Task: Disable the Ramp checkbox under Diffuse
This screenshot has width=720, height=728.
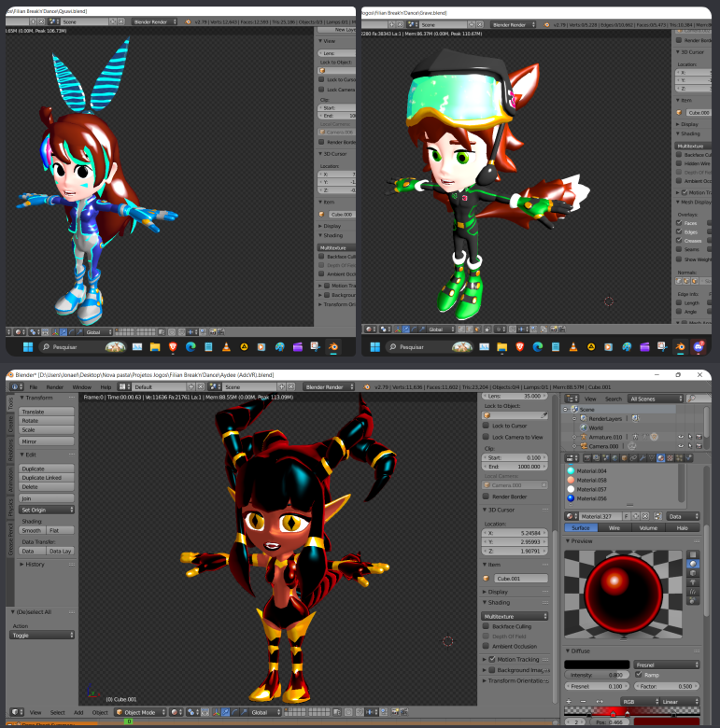Action: pyautogui.click(x=639, y=675)
